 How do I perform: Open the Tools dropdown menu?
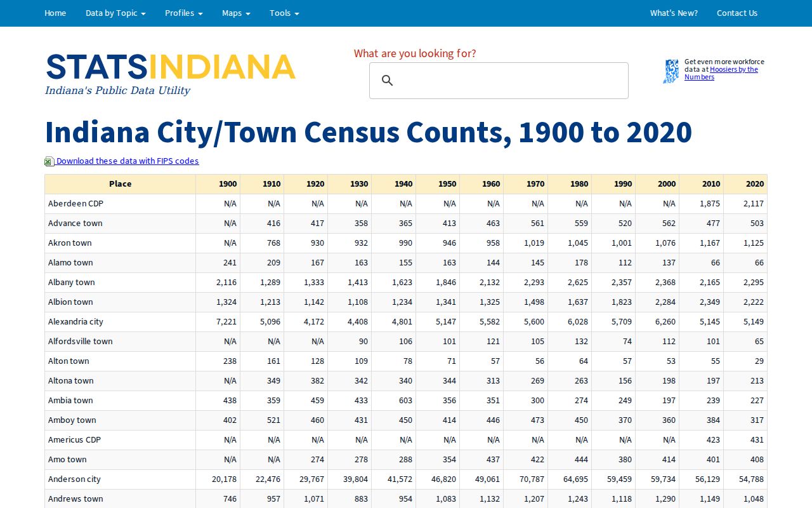284,13
